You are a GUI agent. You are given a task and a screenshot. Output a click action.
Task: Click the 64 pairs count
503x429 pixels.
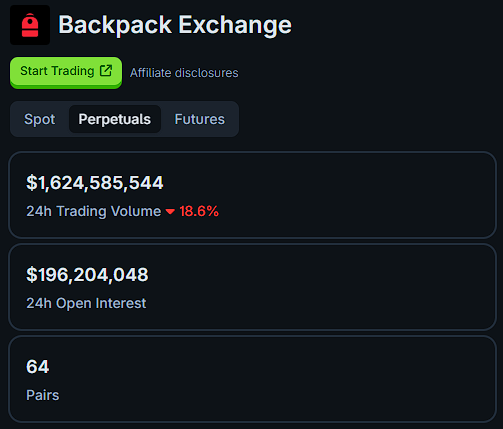coord(38,367)
